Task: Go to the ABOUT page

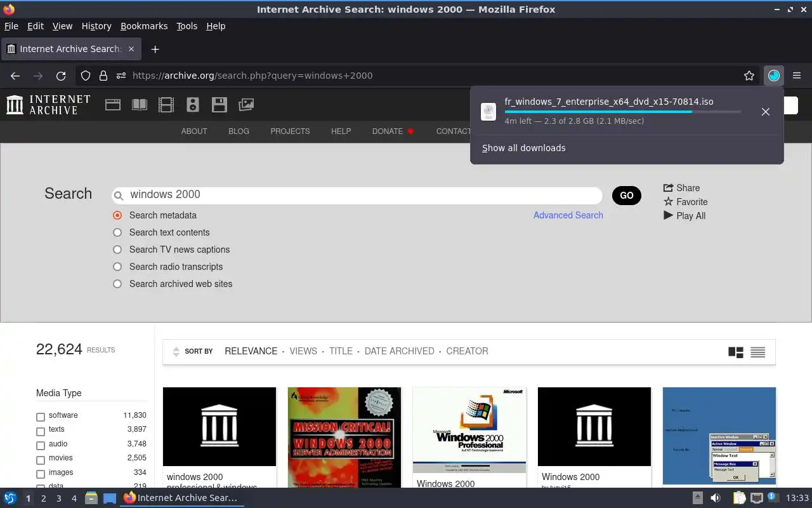Action: [x=194, y=131]
